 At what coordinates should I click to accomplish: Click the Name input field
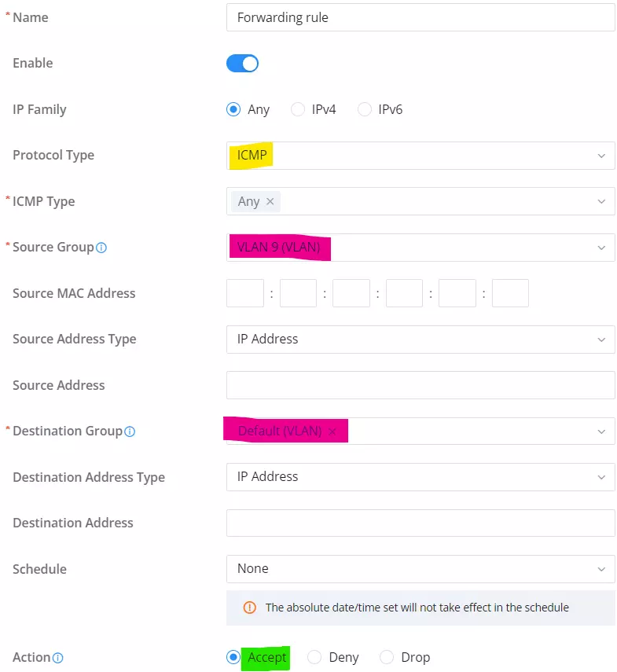tap(421, 17)
